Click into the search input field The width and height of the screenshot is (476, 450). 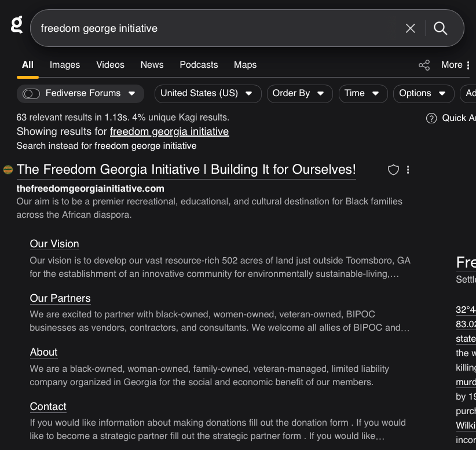(x=214, y=28)
